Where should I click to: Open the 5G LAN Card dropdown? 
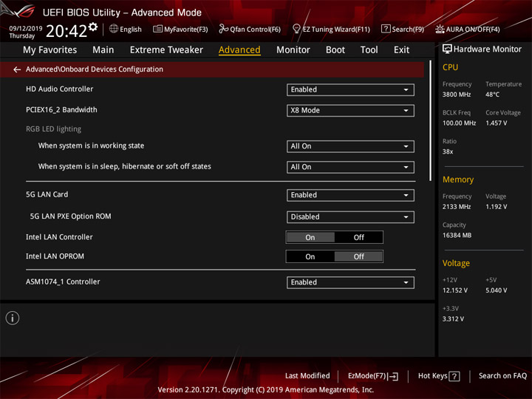(x=350, y=195)
